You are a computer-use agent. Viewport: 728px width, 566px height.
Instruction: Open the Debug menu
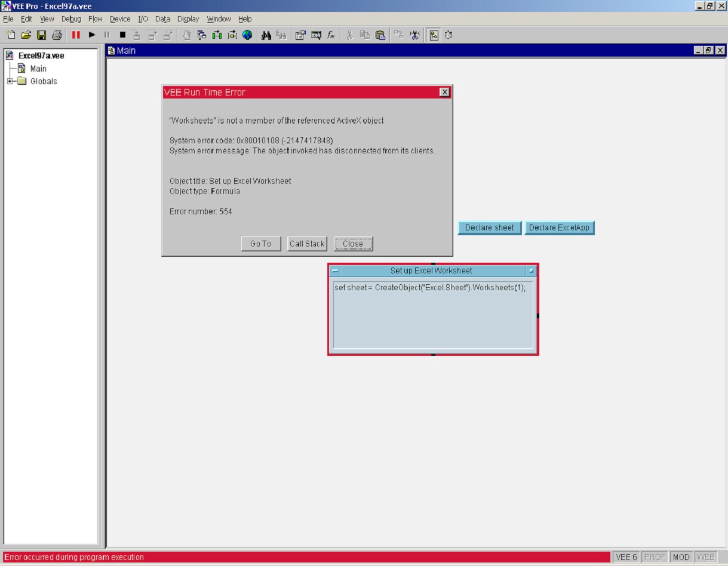coord(71,19)
